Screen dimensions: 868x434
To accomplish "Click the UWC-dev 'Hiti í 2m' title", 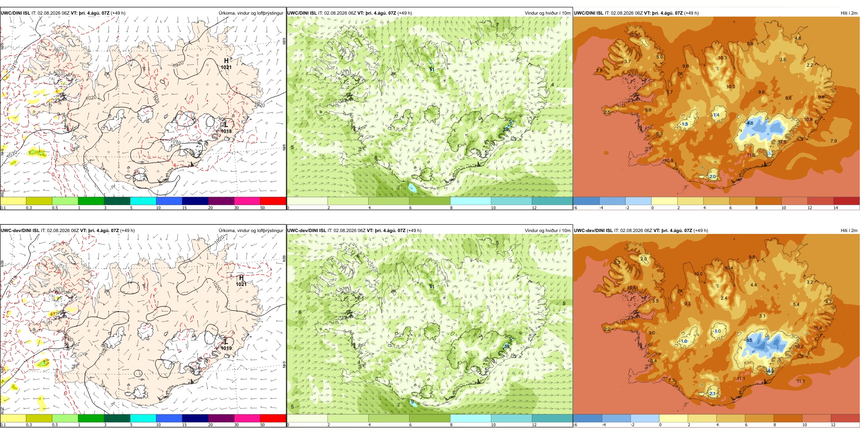I will tap(849, 231).
